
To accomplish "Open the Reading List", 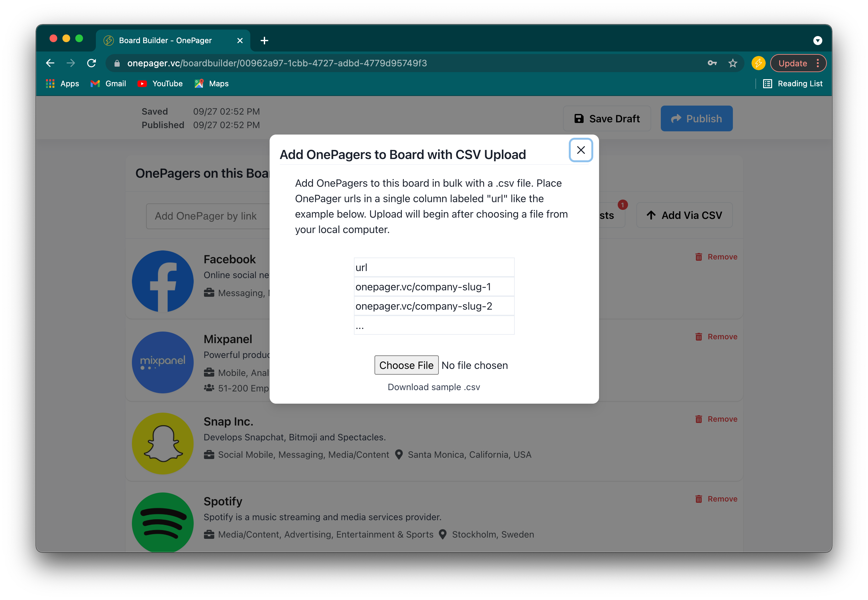I will [793, 83].
